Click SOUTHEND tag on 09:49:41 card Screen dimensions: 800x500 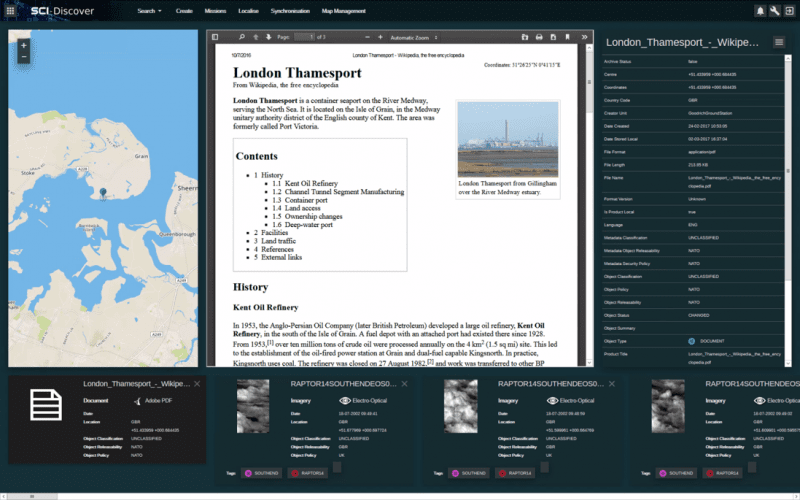pyautogui.click(x=262, y=473)
